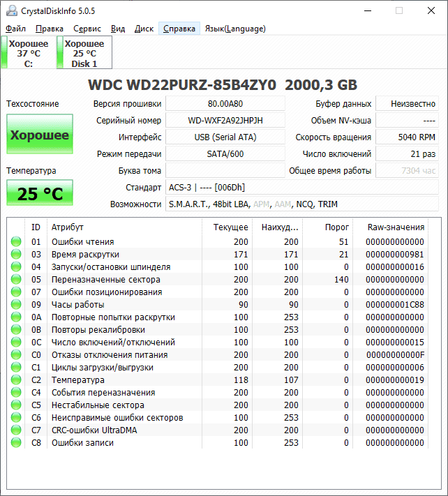Open the Сервис menu
This screenshot has width=448, height=496.
tap(87, 29)
